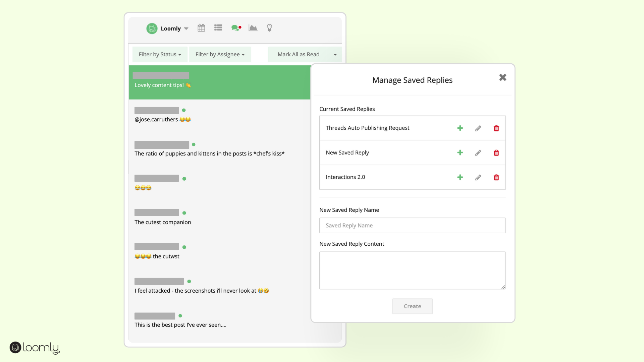Open the calendar view icon

(x=201, y=28)
